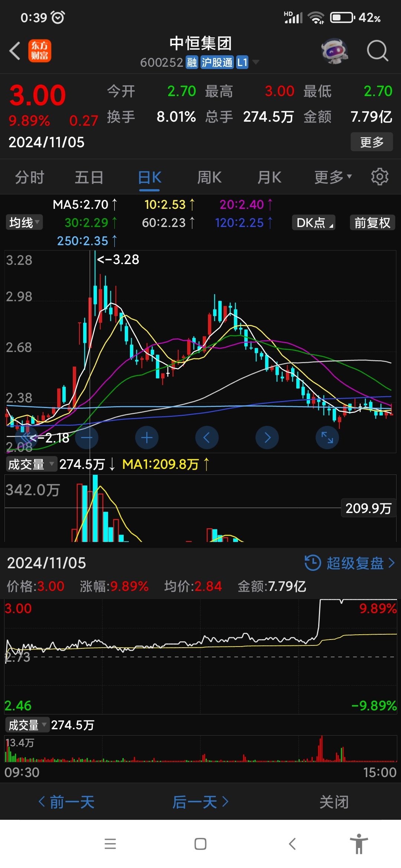Tap the Wi-Fi status icon
Screen dimensions: 401x868
tap(316, 17)
